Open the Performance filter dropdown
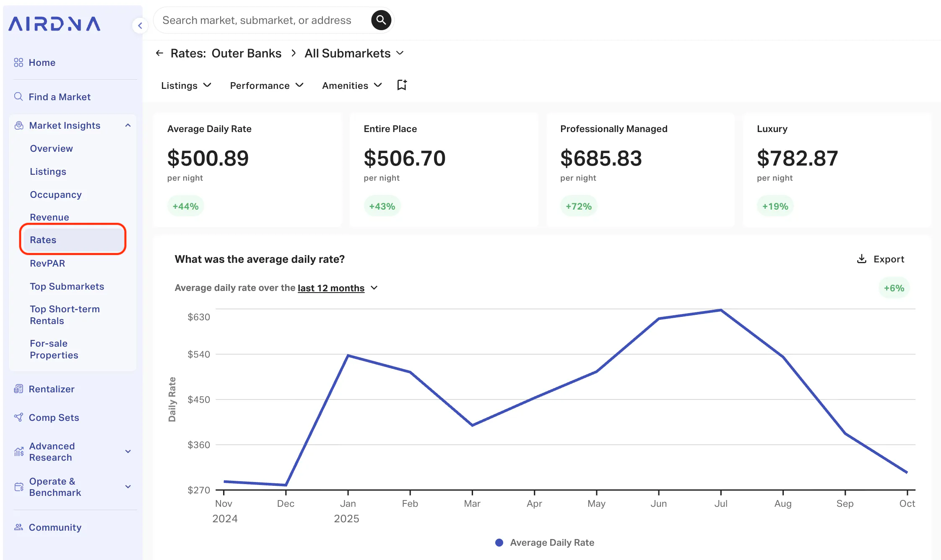The height and width of the screenshot is (560, 941). pyautogui.click(x=267, y=86)
